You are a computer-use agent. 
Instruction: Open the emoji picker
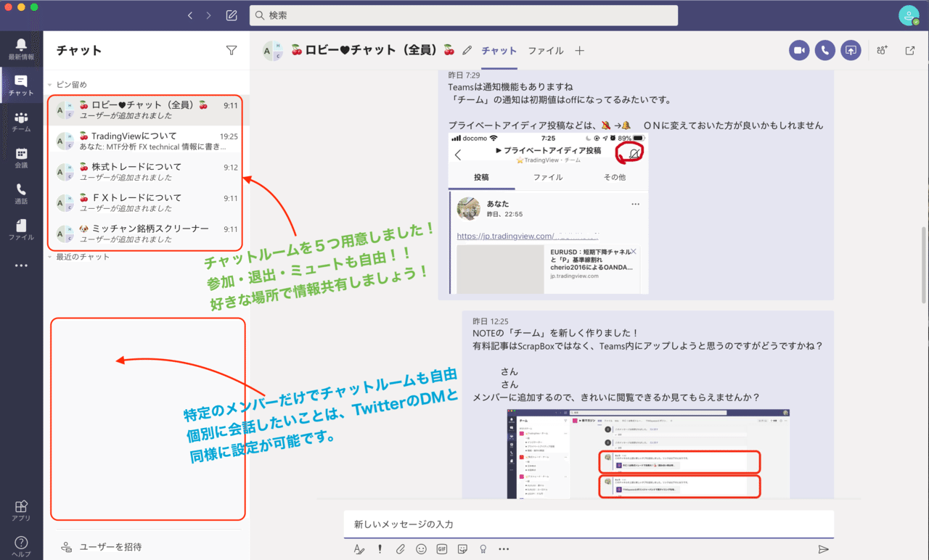[421, 549]
